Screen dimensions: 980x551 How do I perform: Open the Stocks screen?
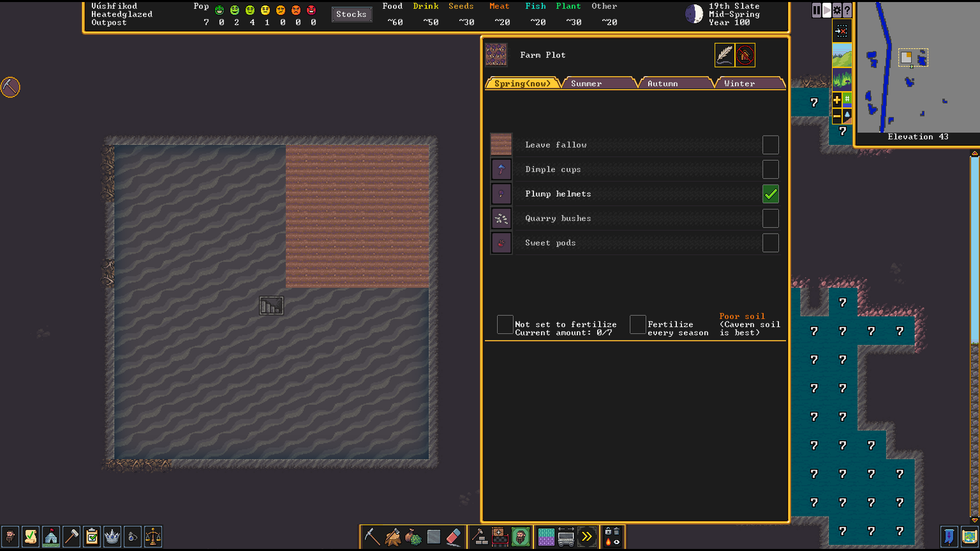352,14
